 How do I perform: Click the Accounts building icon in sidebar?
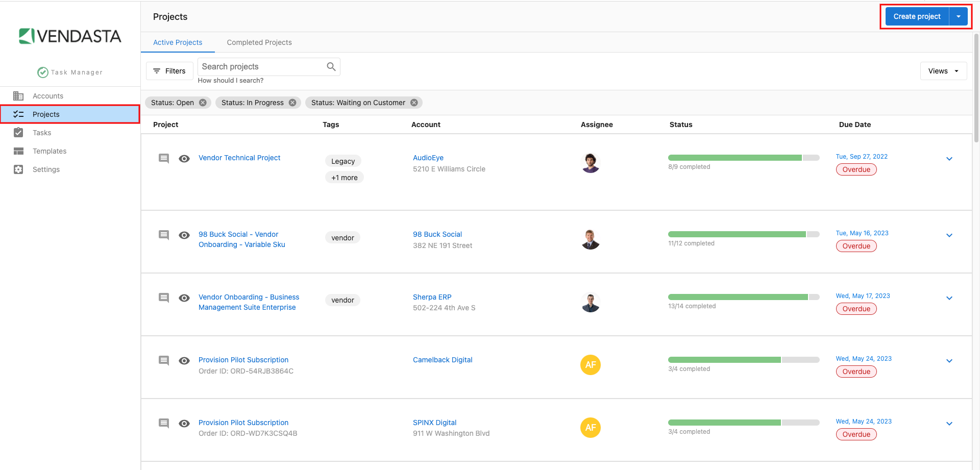18,96
